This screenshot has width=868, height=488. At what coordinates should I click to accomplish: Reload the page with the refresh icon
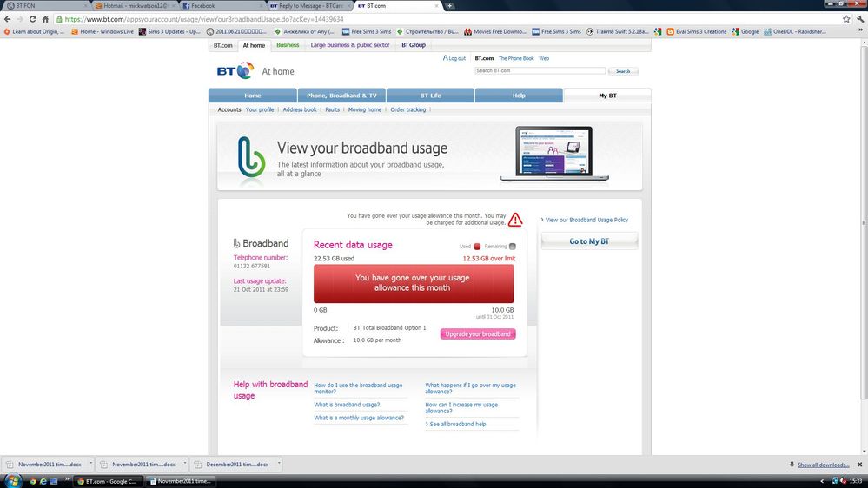33,19
